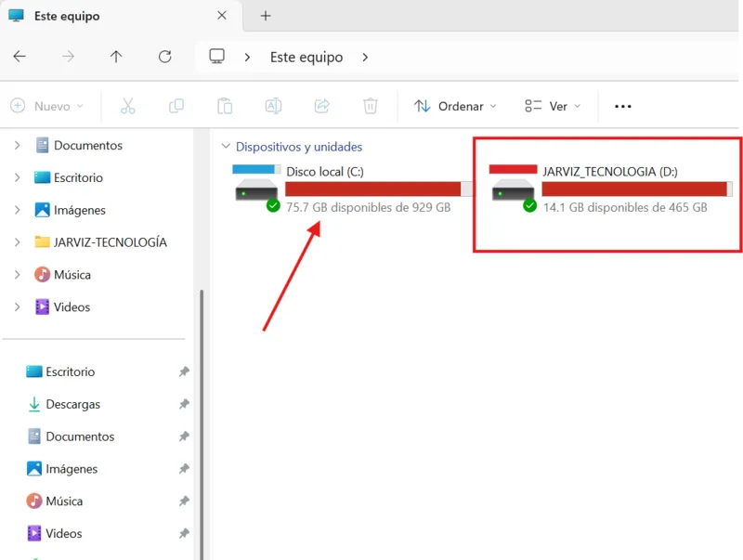
Task: Click the navigation pane scrollbar
Action: pyautogui.click(x=202, y=424)
